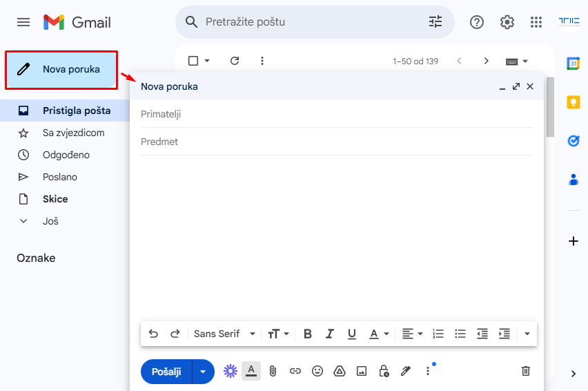The height and width of the screenshot is (391, 588).
Task: Open the Poslano folder
Action: pos(60,177)
